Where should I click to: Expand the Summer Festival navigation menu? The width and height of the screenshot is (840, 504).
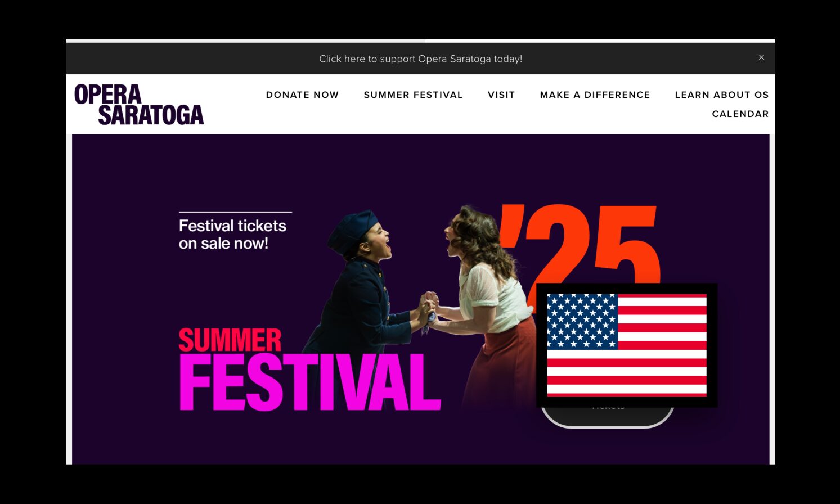coord(413,94)
